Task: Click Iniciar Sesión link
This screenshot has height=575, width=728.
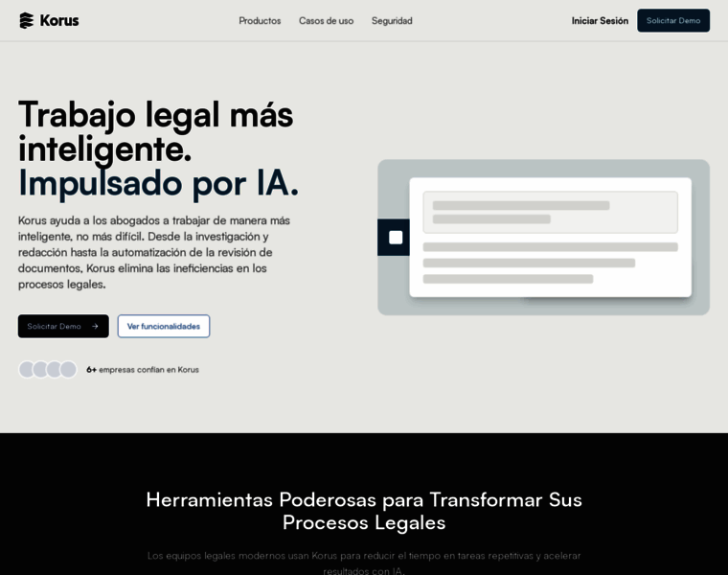Action: tap(600, 21)
